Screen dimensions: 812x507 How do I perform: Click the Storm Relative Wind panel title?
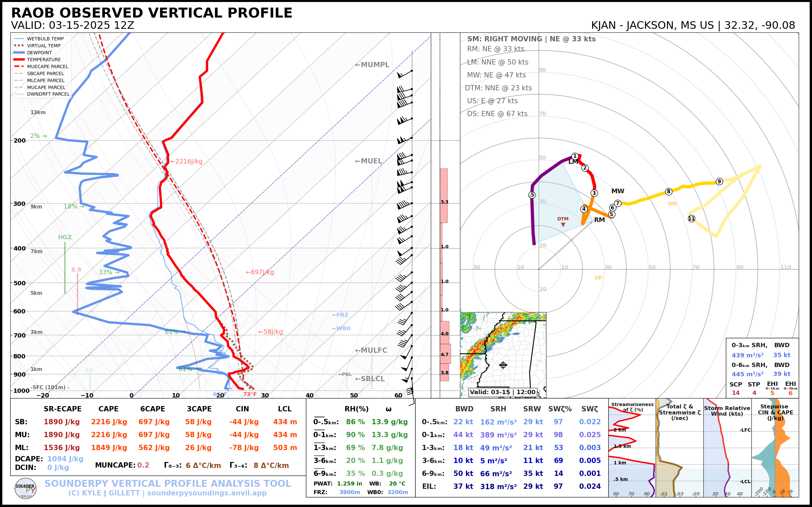727,411
